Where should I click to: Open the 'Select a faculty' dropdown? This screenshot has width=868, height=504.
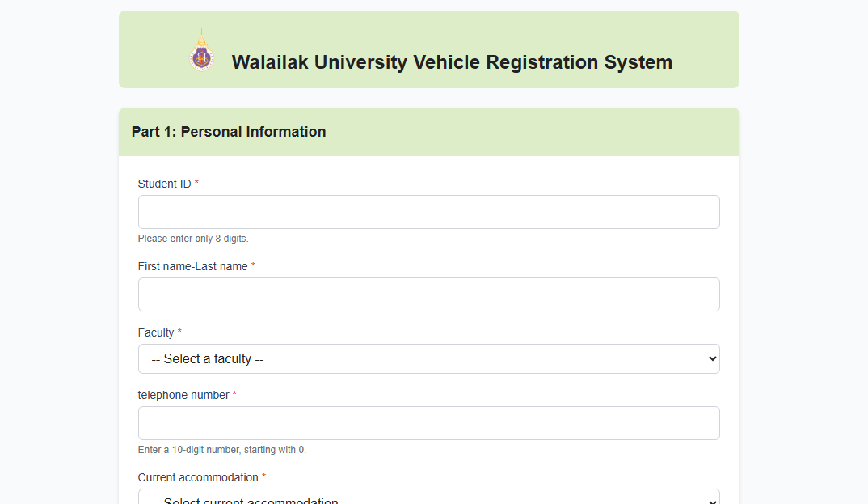[x=428, y=358]
